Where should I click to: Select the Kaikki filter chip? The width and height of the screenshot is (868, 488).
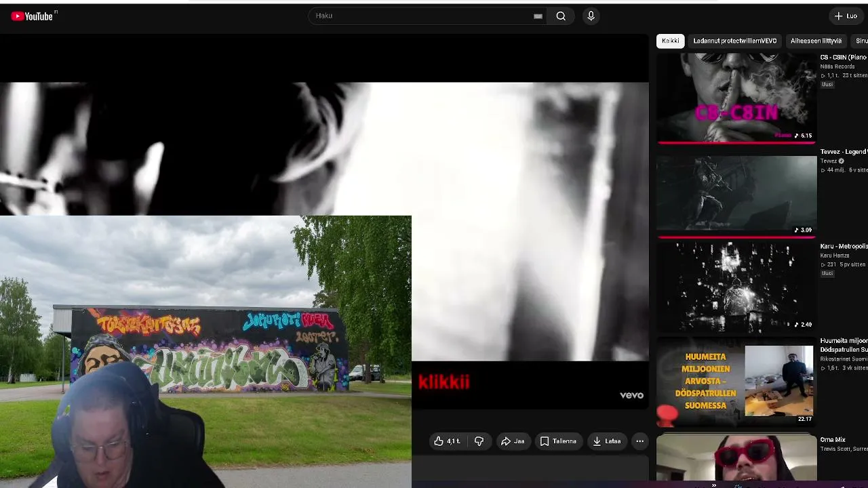[670, 41]
